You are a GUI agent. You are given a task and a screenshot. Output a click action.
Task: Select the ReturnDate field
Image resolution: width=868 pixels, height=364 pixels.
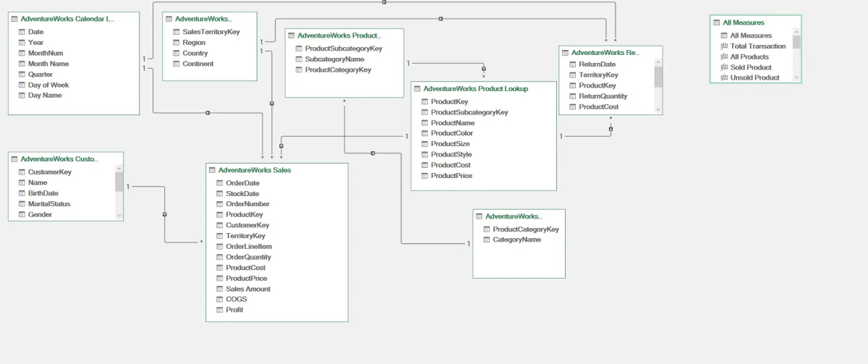[597, 64]
